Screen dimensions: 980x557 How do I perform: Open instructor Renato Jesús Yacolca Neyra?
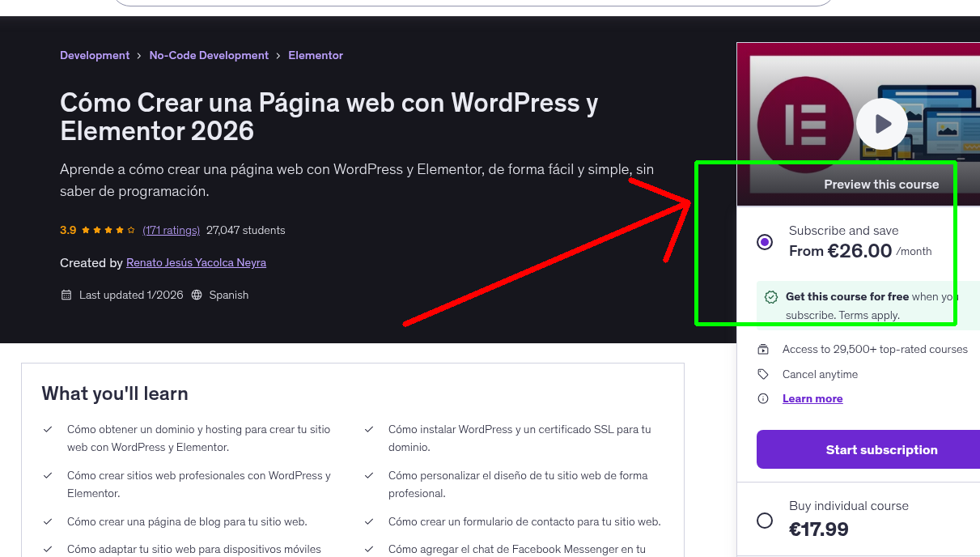coord(196,262)
